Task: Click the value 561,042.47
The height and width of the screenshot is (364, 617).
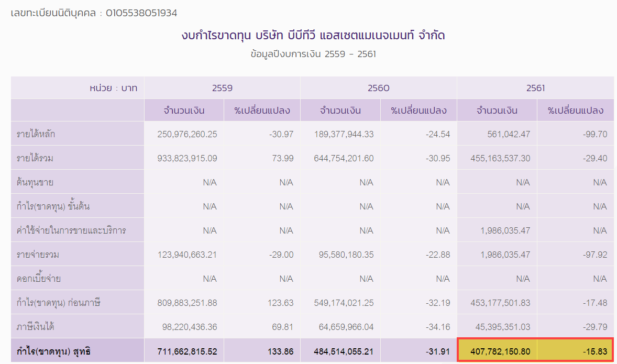Action: click(509, 134)
